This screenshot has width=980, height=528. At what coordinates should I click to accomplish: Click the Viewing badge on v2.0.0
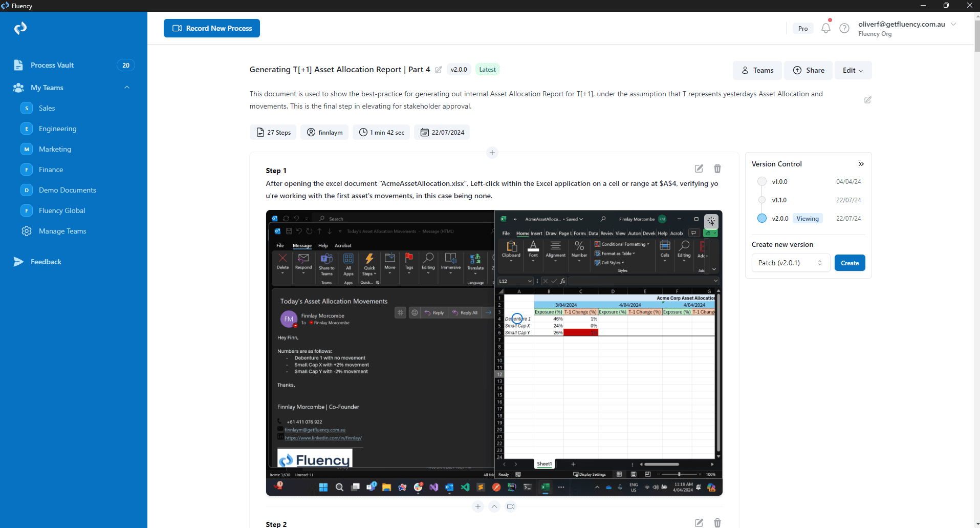[x=808, y=219]
